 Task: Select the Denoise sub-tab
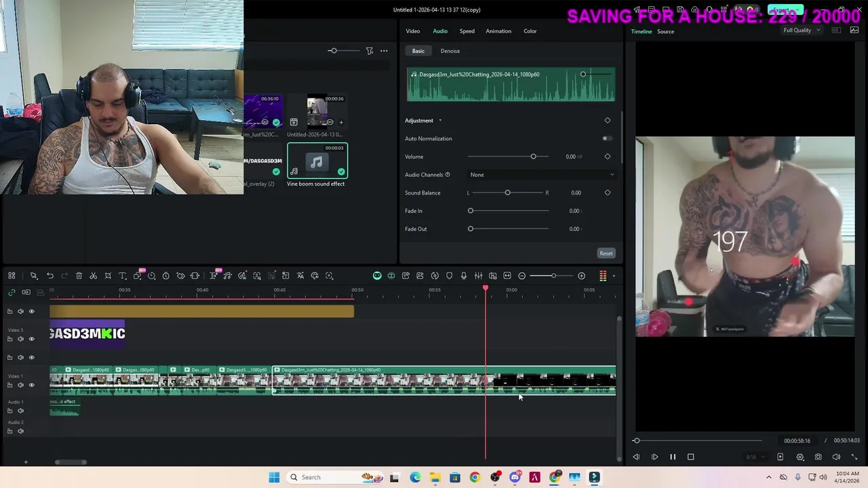[x=450, y=51]
